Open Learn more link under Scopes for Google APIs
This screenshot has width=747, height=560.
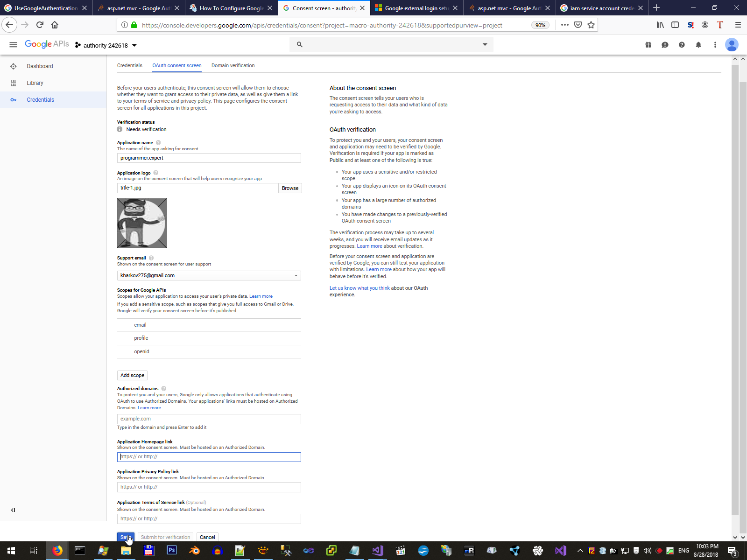click(261, 296)
